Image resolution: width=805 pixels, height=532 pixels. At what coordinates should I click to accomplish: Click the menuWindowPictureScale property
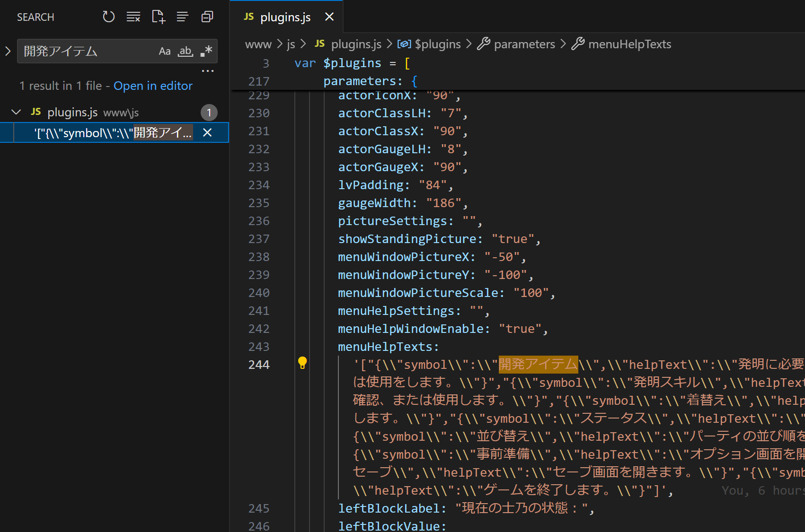[417, 293]
